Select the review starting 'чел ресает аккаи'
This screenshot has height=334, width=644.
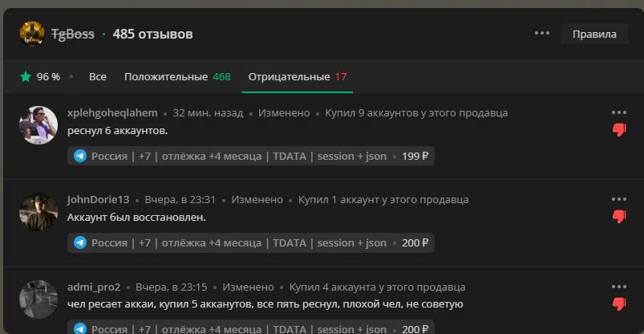tap(265, 305)
